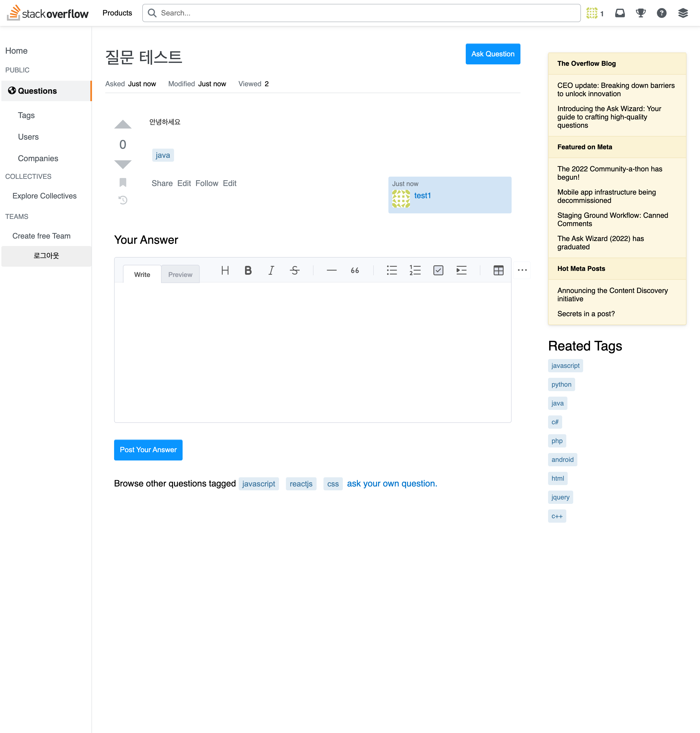Open Explore Collectives

44,196
